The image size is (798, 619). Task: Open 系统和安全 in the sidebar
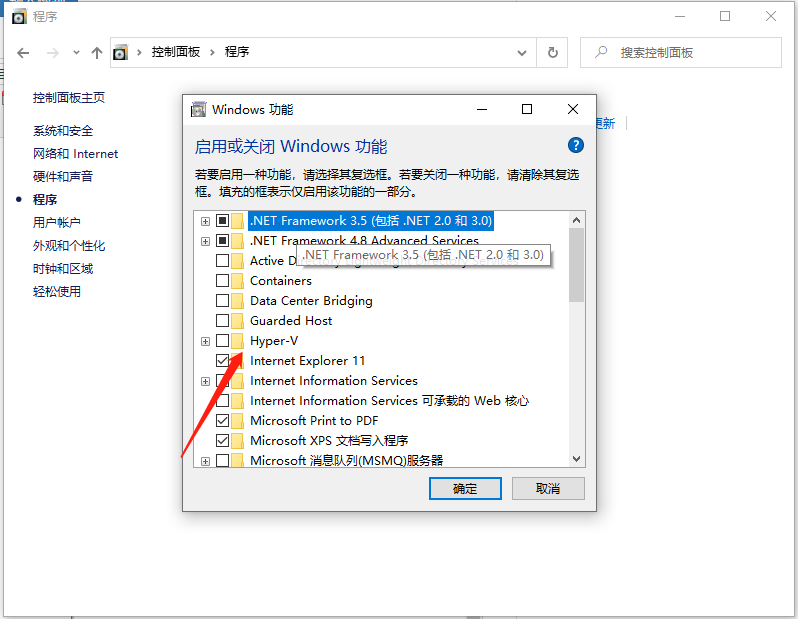click(63, 131)
